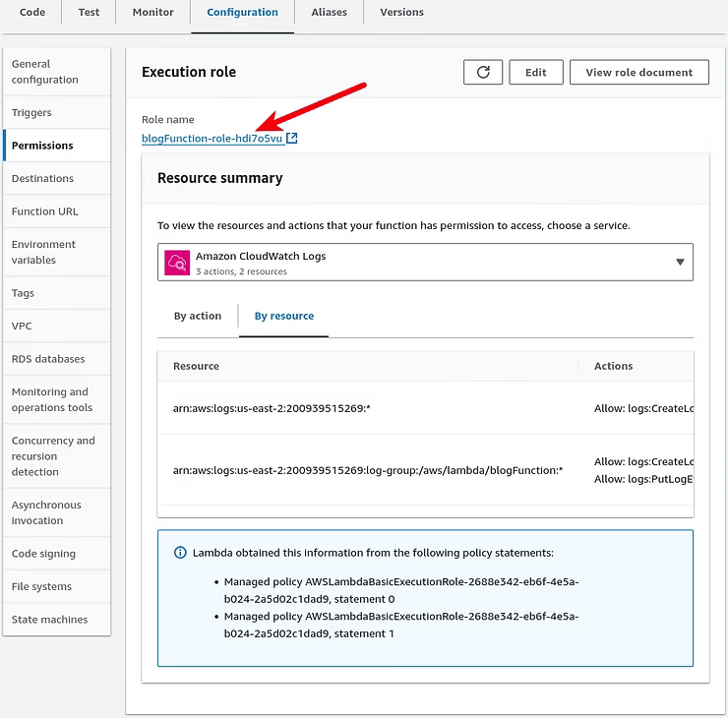Click the Resource summary heading

pyautogui.click(x=220, y=178)
